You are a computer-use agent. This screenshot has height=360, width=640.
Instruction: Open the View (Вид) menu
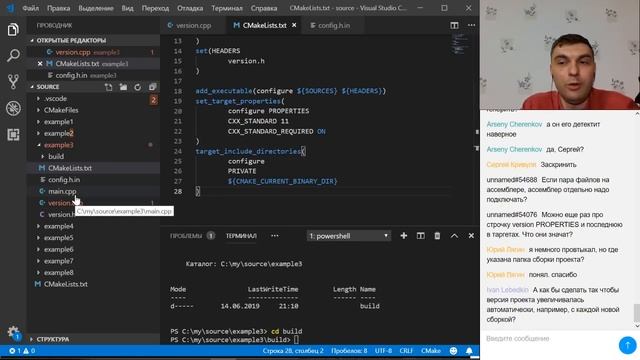(127, 8)
